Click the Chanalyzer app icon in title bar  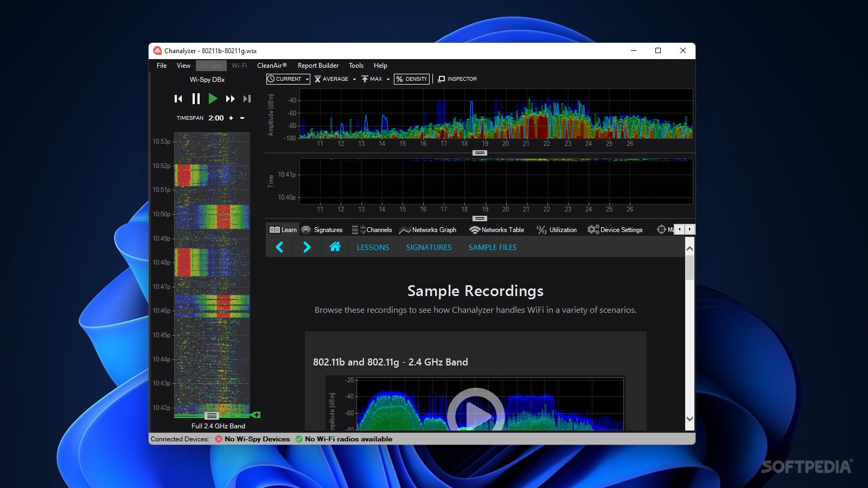(157, 50)
